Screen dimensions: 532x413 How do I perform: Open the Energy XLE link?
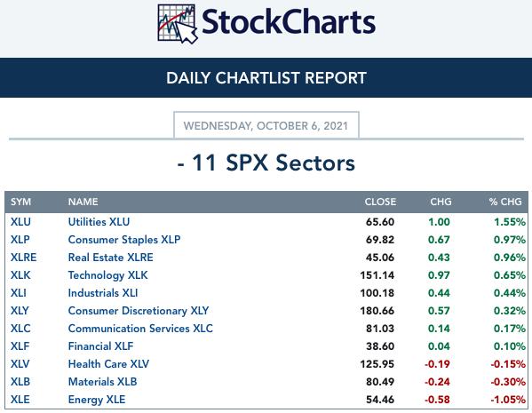pyautogui.click(x=97, y=400)
